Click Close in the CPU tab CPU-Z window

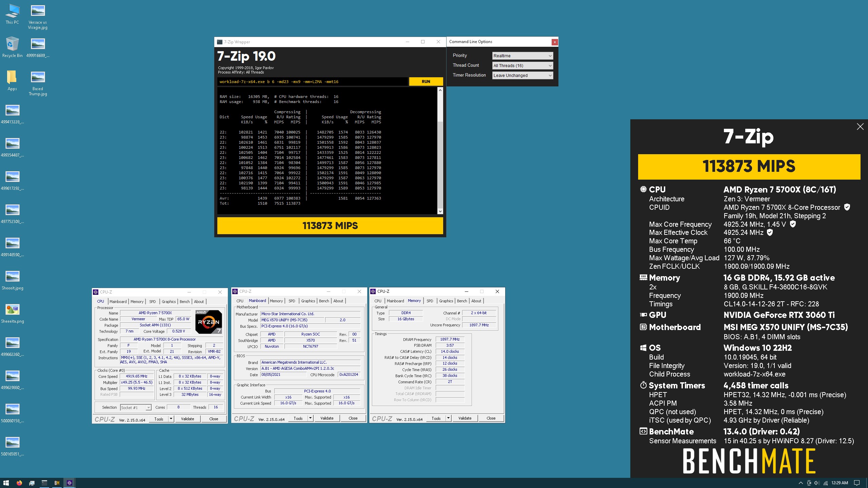214,419
